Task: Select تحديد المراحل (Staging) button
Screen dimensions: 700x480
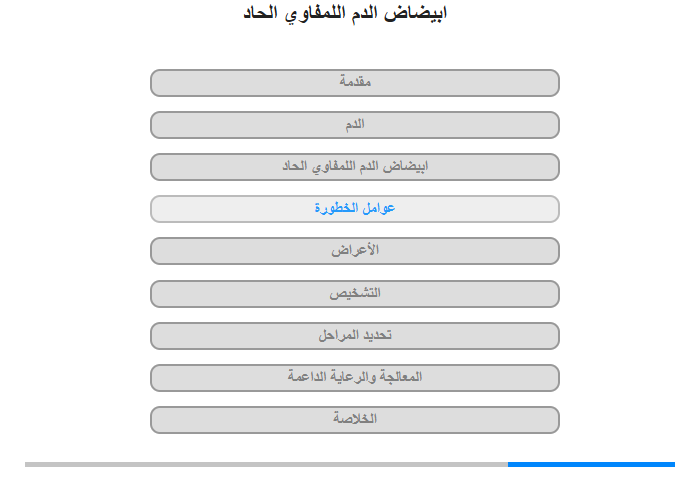Action: (x=355, y=336)
